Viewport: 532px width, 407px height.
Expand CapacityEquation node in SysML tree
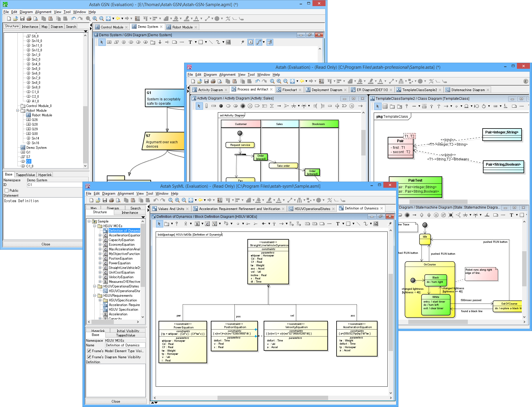click(100, 240)
